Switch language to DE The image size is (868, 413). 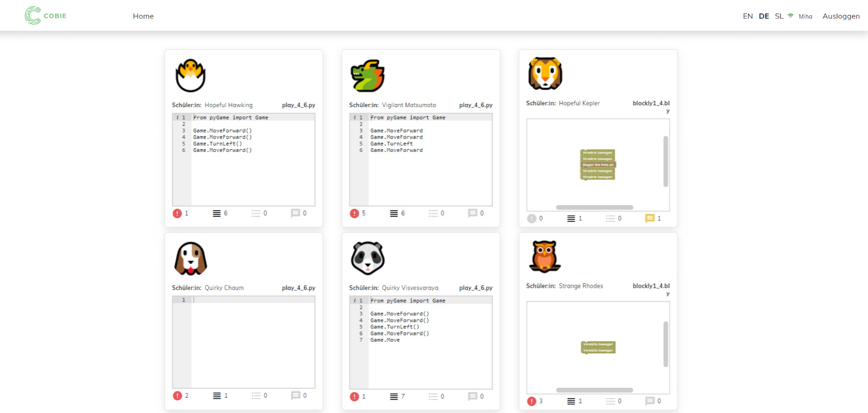click(764, 16)
